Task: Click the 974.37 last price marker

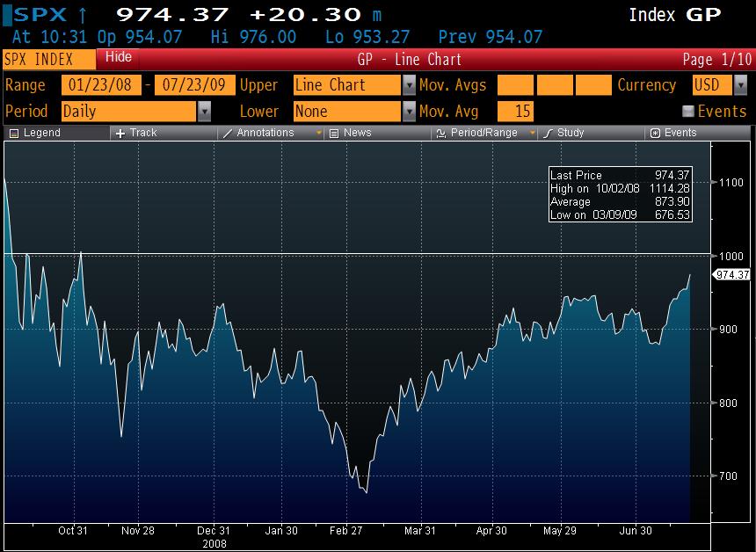Action: tap(732, 274)
